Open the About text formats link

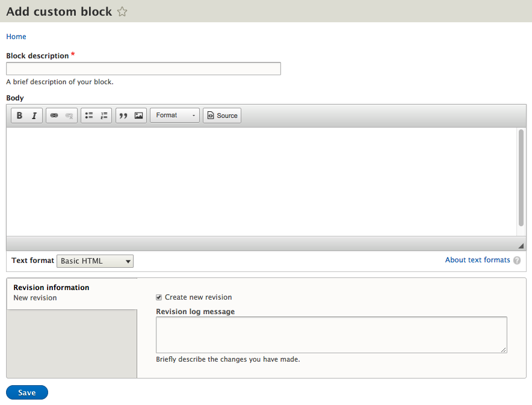point(477,260)
